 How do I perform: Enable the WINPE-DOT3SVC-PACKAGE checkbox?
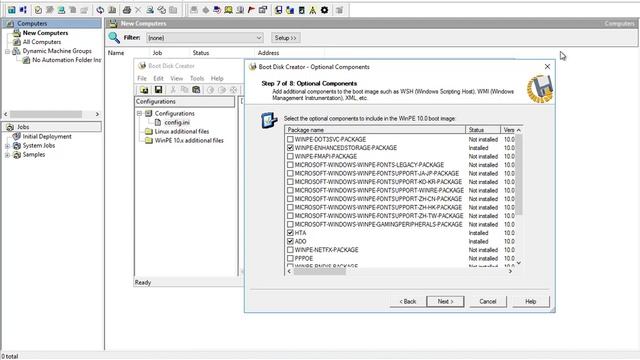(290, 139)
